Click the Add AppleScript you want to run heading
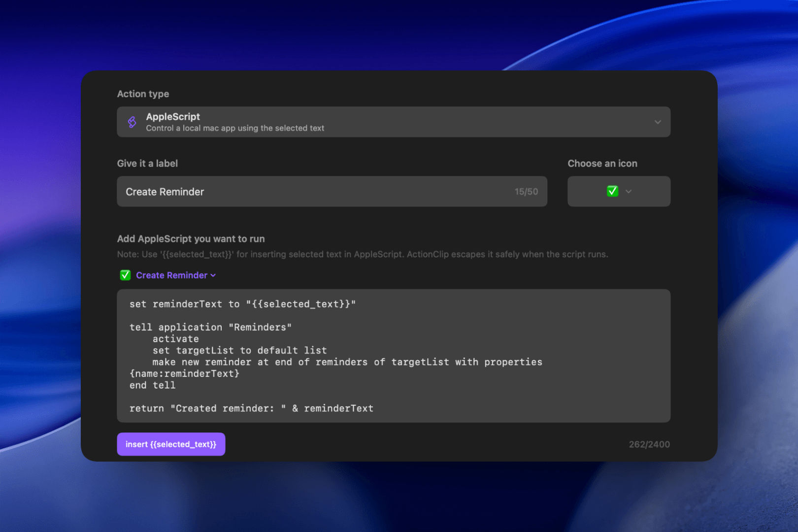 191,239
